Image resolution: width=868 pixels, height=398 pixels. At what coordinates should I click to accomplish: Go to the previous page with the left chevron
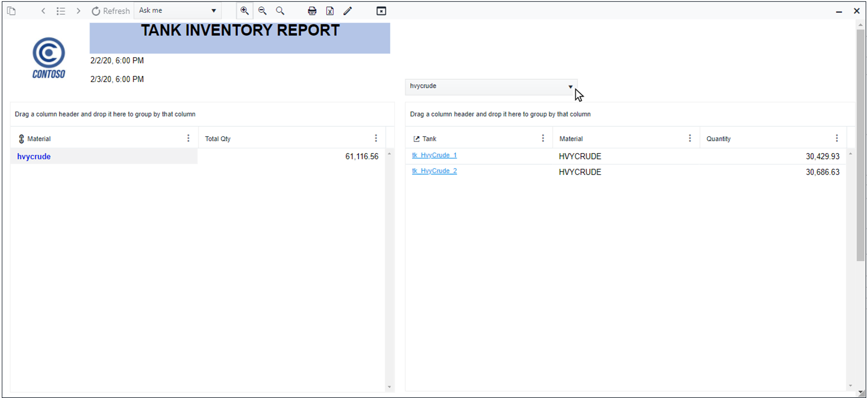tap(43, 11)
